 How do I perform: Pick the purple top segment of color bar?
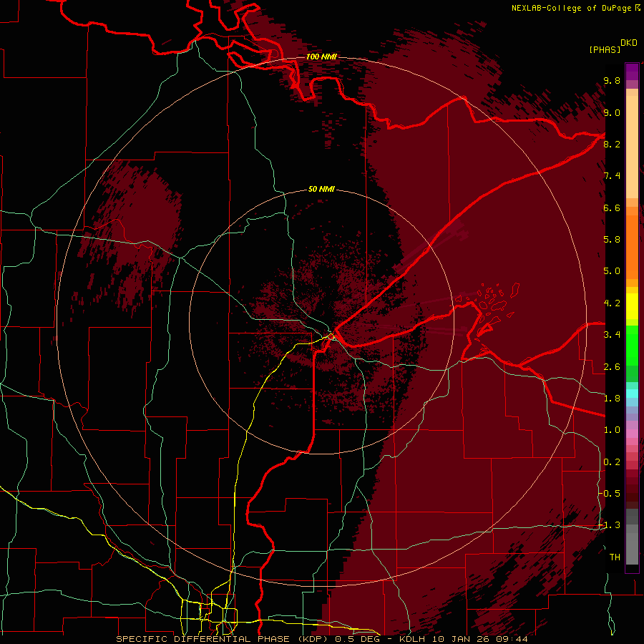[x=632, y=72]
